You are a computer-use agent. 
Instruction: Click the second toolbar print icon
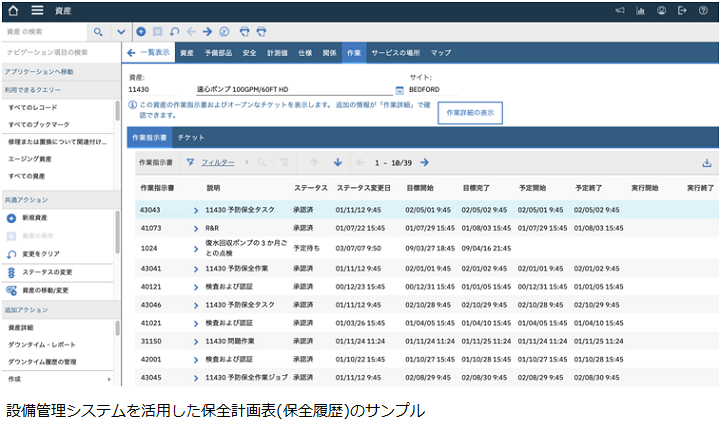pos(261,32)
